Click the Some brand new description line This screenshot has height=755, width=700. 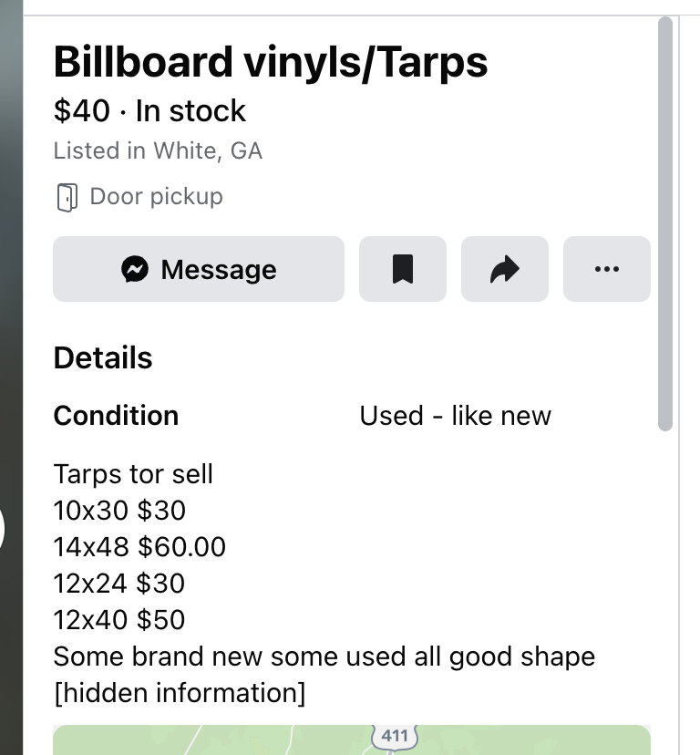coord(324,657)
